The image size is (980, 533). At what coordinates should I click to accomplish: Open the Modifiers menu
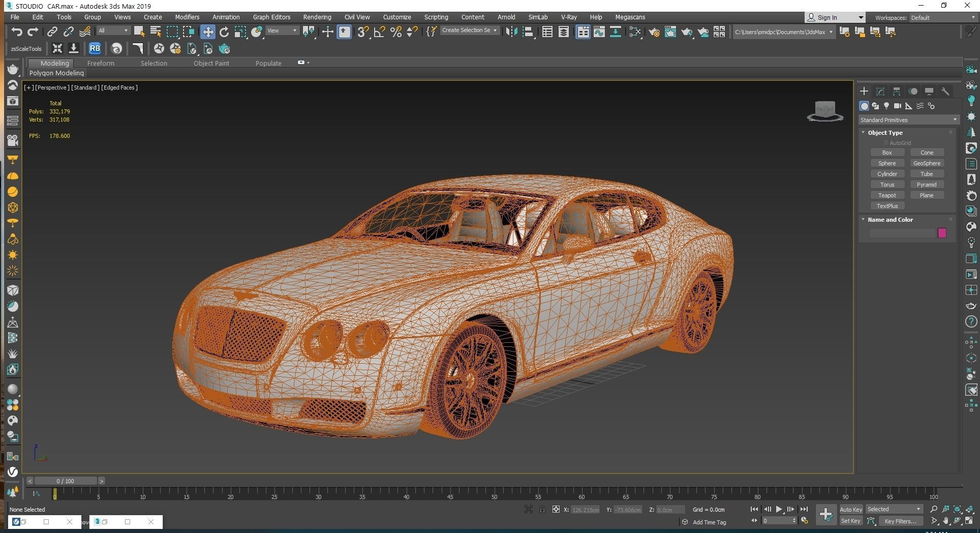click(x=187, y=17)
